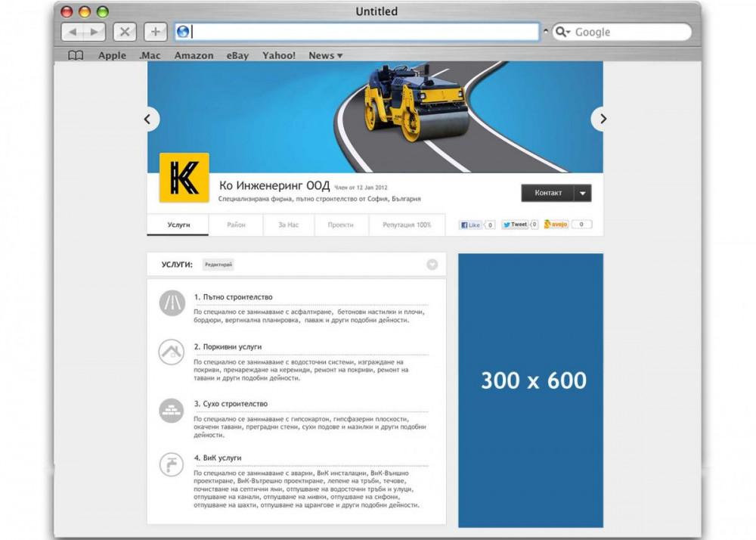The image size is (756, 540).
Task: Click the stop loading X button
Action: pos(124,32)
